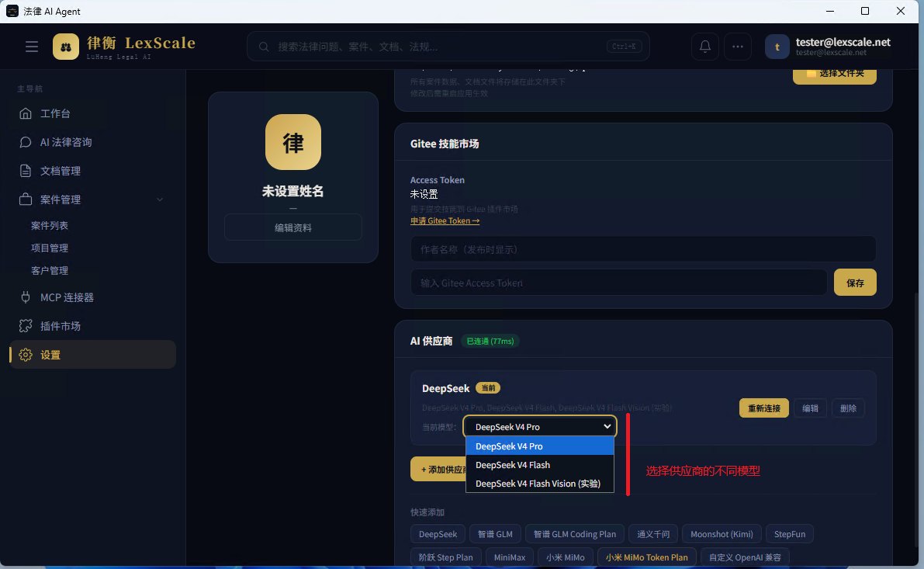Click the 添加供应商 button

[440, 470]
